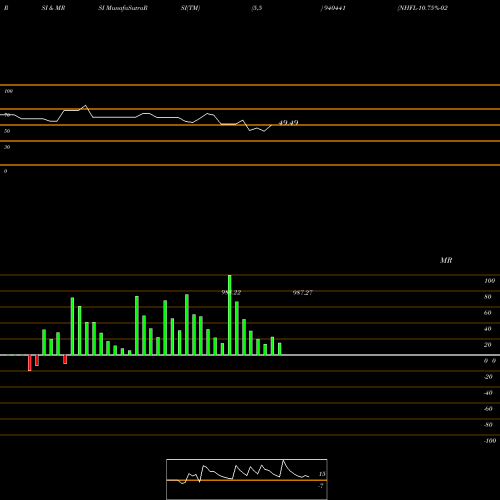The image size is (500, 500).
Task: Click the 987.27 price label
Action: click(303, 292)
